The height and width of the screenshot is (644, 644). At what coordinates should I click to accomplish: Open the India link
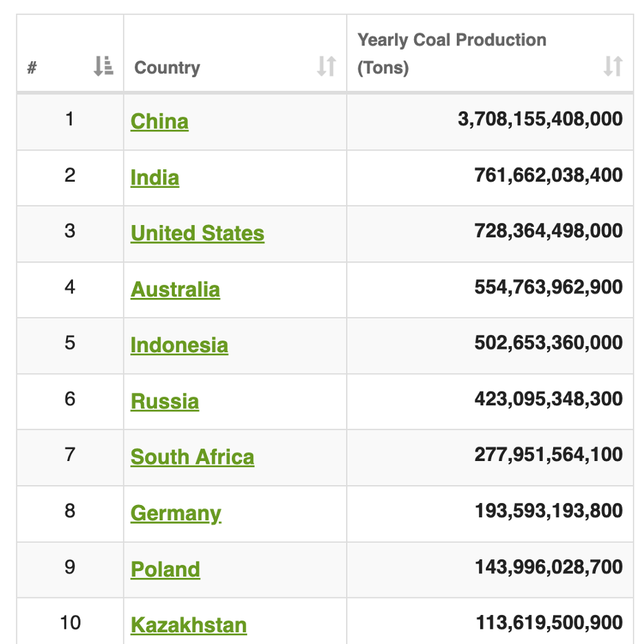155,178
